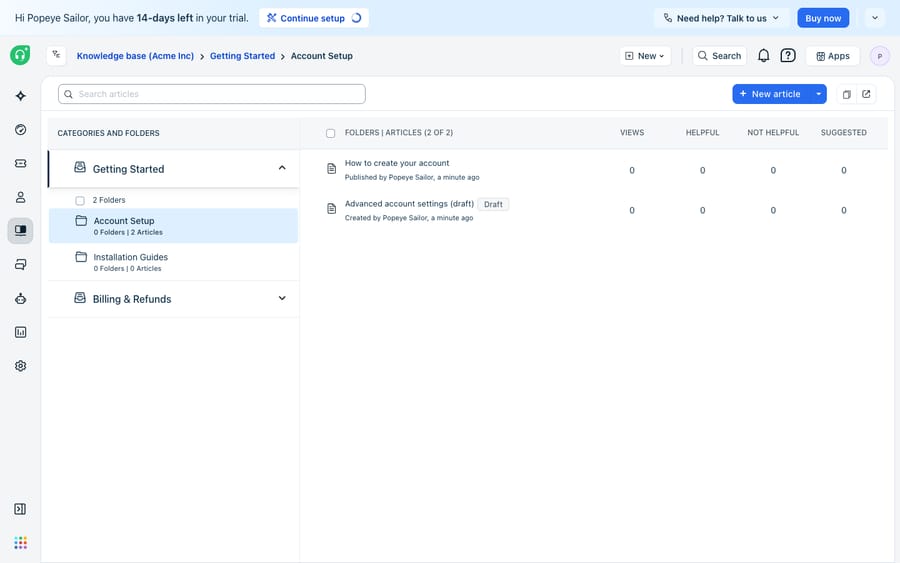Viewport: 900px width, 563px height.
Task: Click the SUGGESTED column header
Action: [x=843, y=133]
